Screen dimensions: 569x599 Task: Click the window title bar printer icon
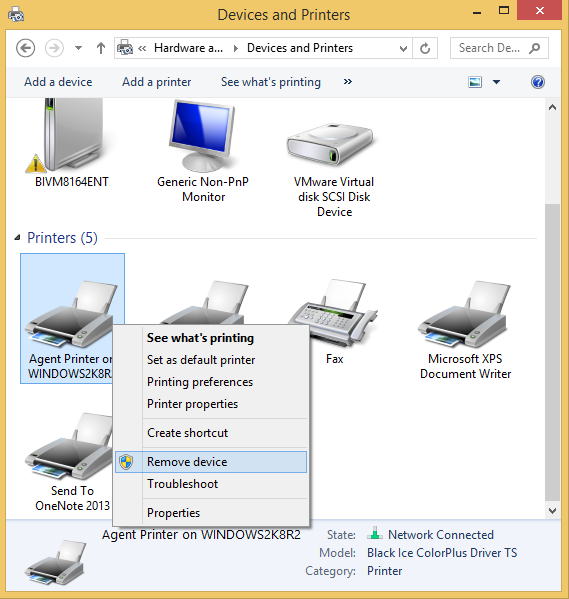[x=16, y=15]
